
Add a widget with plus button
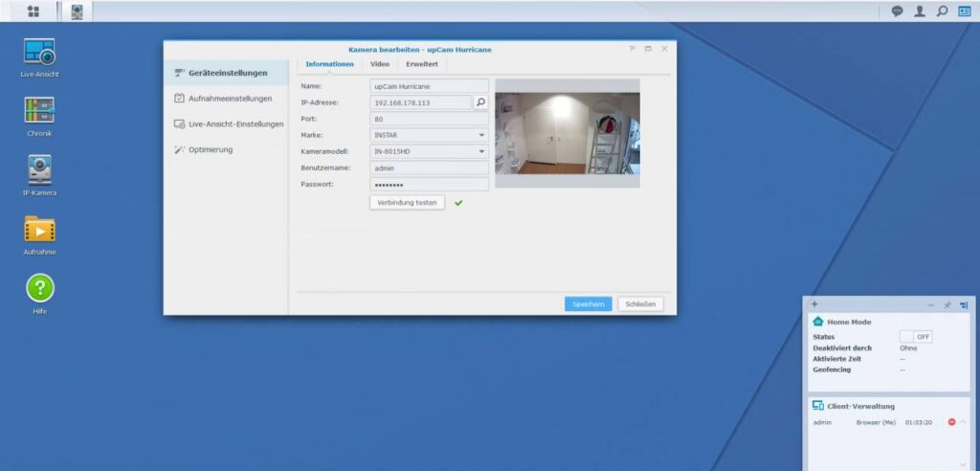tap(814, 303)
